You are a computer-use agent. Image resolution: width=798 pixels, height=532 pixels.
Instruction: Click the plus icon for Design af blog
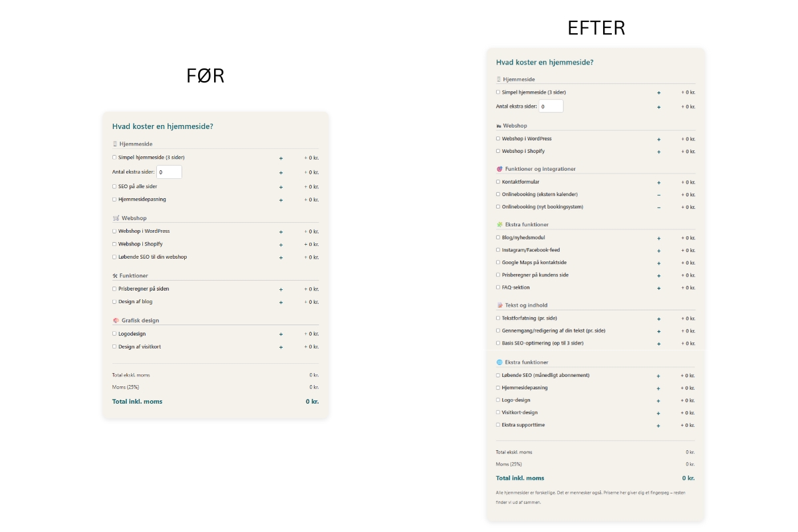[x=281, y=303]
